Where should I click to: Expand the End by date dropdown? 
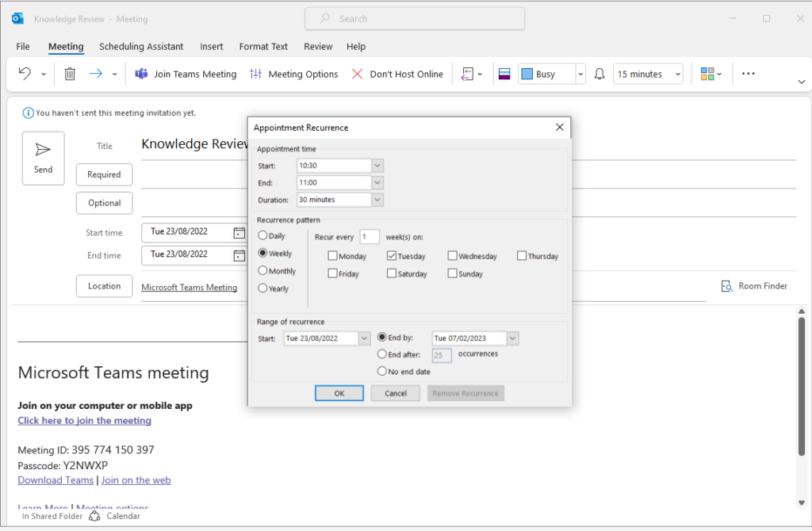pos(513,338)
